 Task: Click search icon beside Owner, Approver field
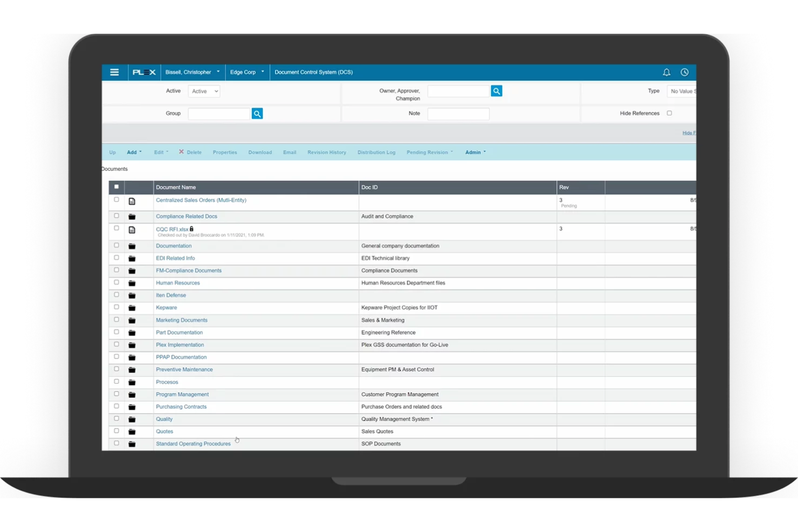coord(497,91)
